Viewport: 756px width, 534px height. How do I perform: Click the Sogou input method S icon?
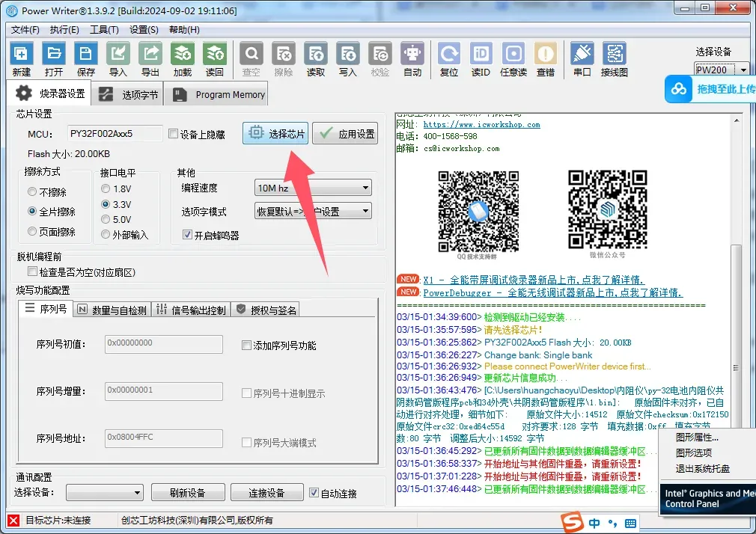tap(573, 523)
